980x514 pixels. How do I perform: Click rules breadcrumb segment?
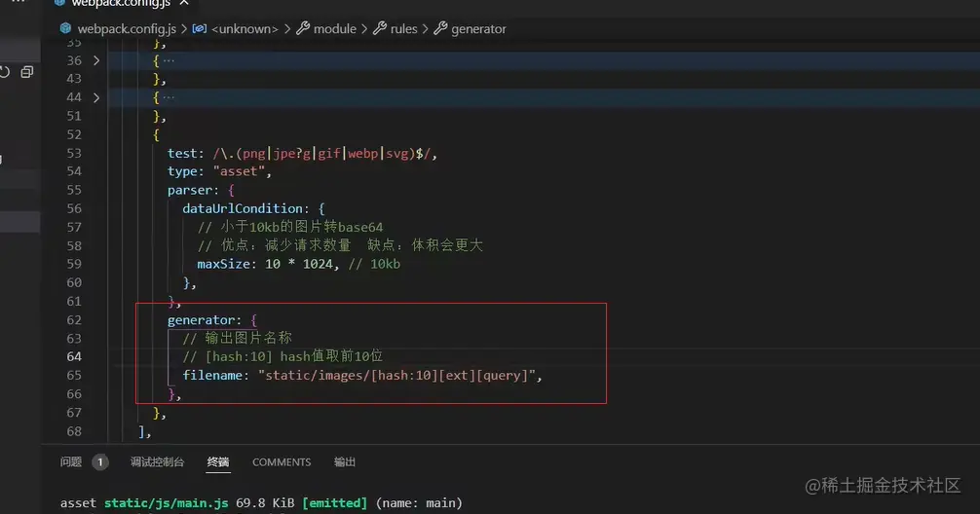point(403,29)
